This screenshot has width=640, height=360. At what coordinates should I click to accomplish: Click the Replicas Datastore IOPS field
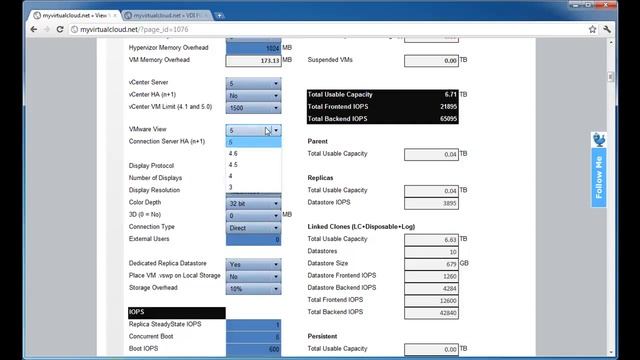tap(431, 203)
